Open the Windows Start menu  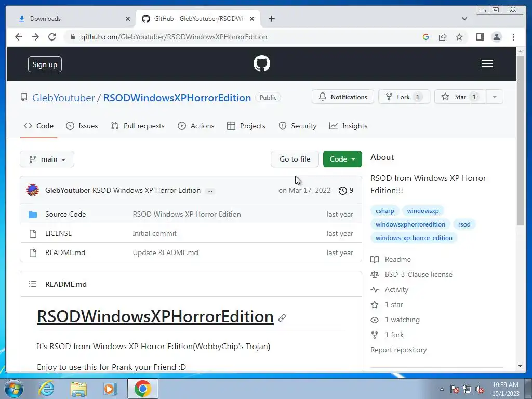pos(13,389)
